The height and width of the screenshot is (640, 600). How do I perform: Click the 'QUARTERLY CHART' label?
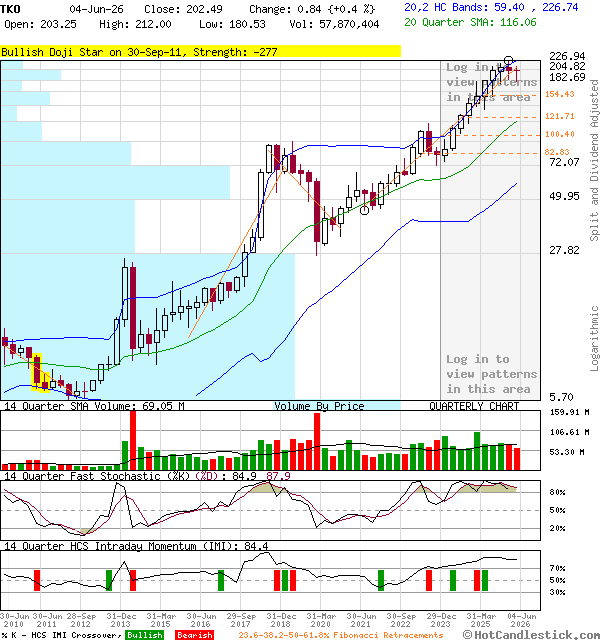point(474,406)
